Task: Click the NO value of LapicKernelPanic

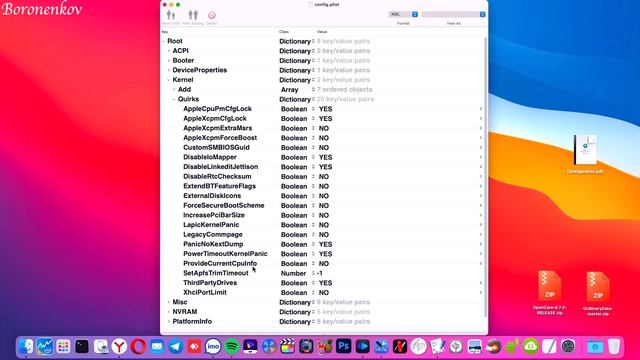Action: (324, 225)
